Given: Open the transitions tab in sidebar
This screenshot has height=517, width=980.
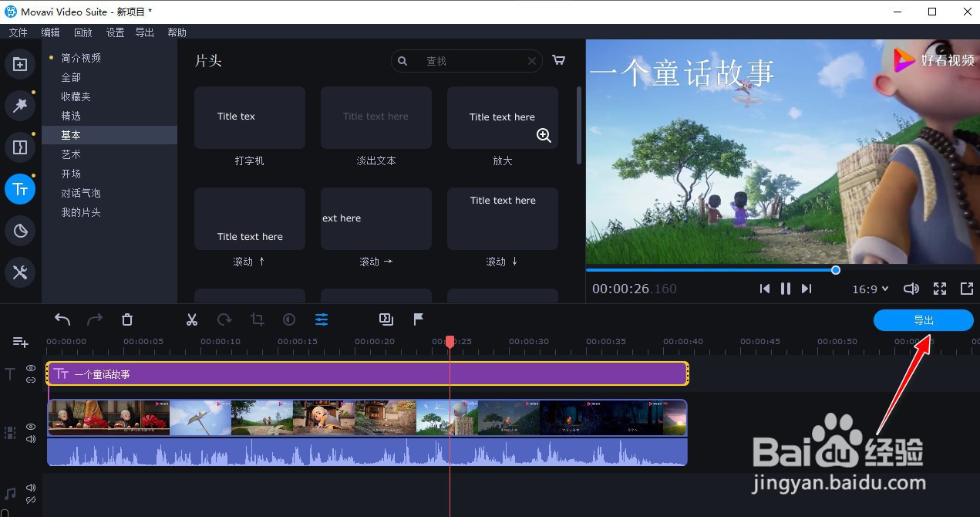Looking at the screenshot, I should pos(20,147).
